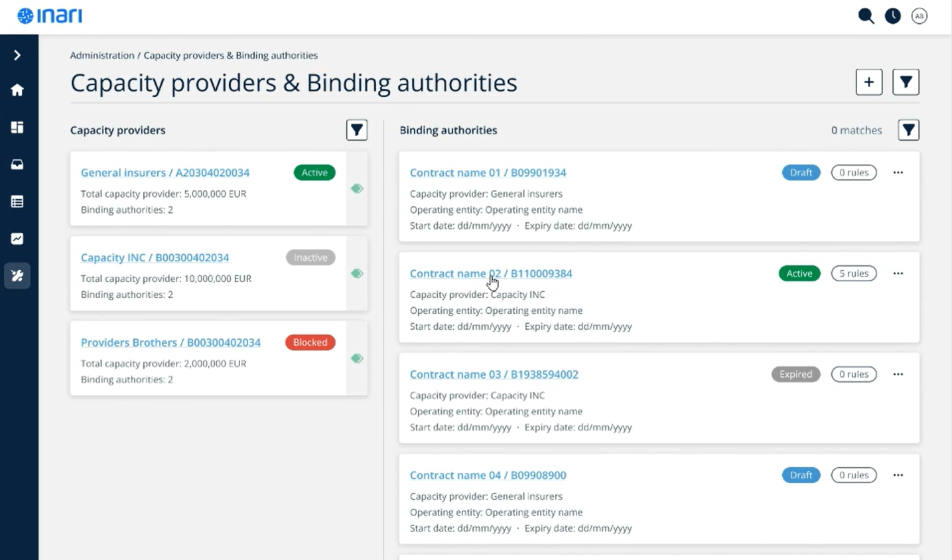Image resolution: width=952 pixels, height=560 pixels.
Task: Open the page-level filter in the top right
Action: (x=906, y=82)
